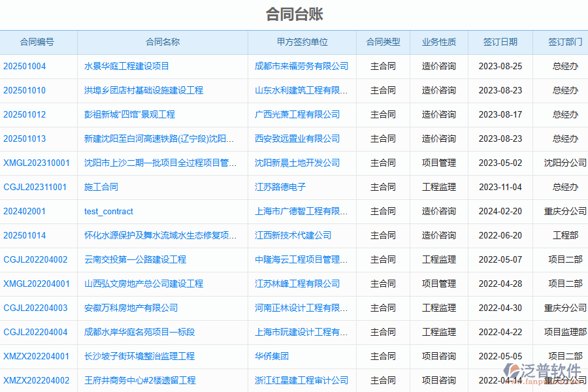Open 华侨集团 company link
The width and height of the screenshot is (588, 392).
pos(272,356)
